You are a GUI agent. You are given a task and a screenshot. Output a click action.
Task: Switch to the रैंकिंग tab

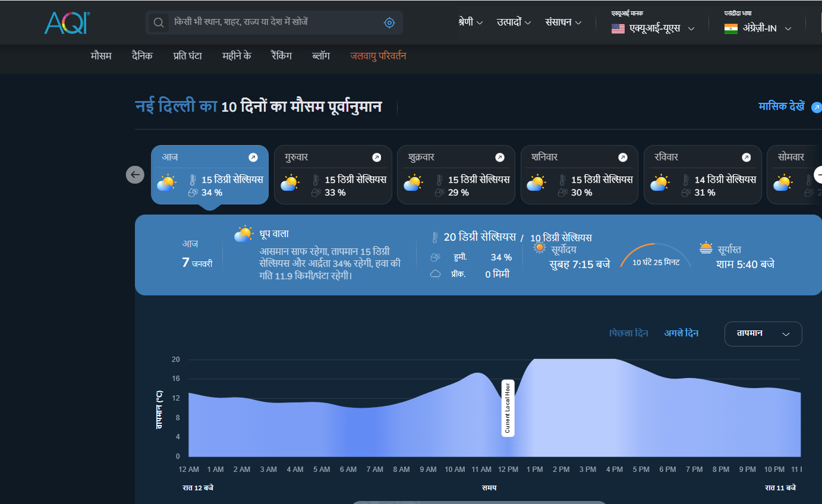281,56
